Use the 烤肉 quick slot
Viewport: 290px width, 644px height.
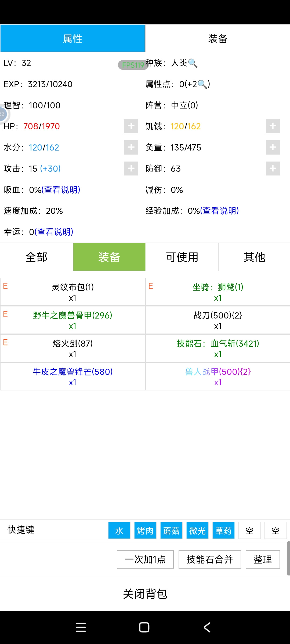(x=145, y=530)
